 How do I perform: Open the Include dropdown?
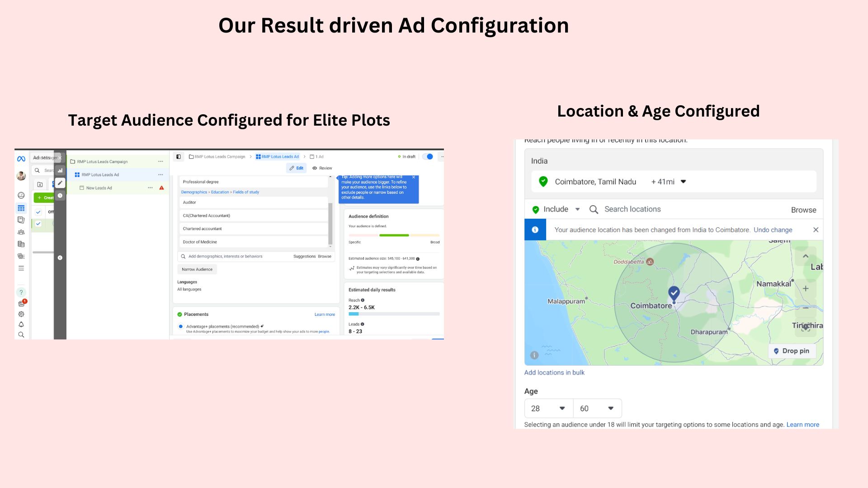coord(557,209)
